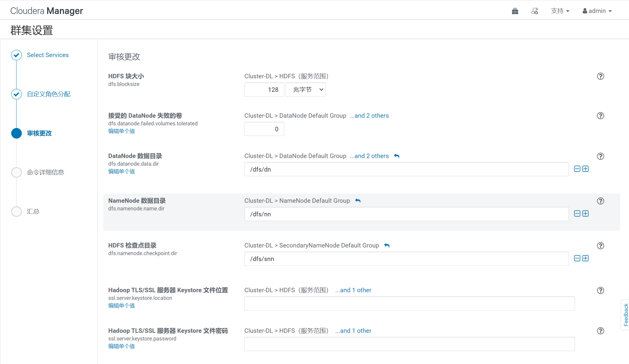This screenshot has height=364, width=629.
Task: Go back to Select Services step
Action: click(x=48, y=55)
